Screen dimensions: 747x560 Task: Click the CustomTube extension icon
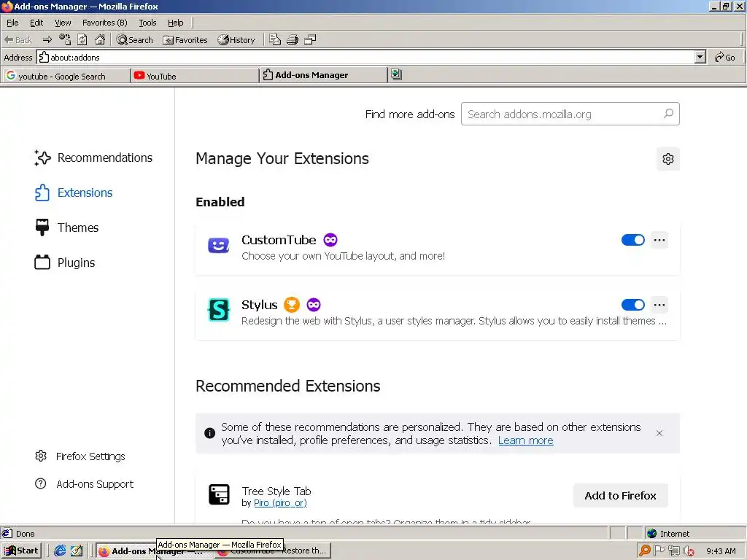click(x=219, y=245)
